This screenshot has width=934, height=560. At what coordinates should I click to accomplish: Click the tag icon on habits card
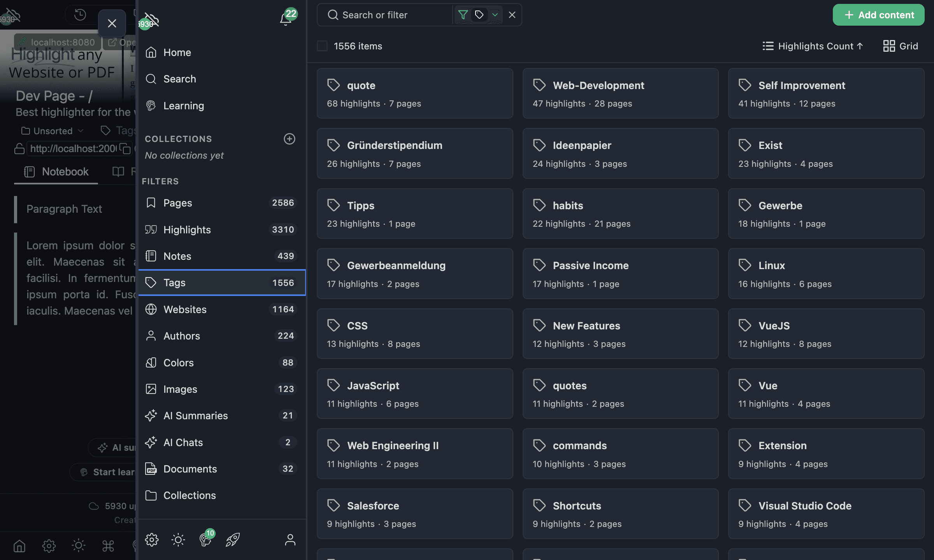click(539, 205)
